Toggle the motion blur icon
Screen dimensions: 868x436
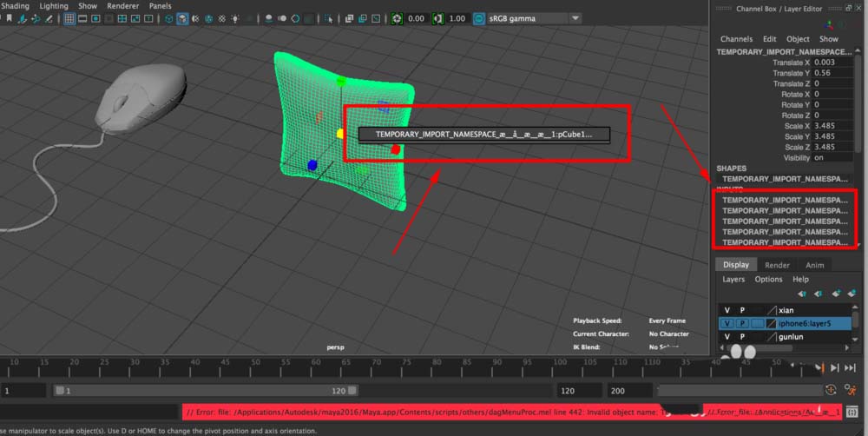[x=282, y=18]
